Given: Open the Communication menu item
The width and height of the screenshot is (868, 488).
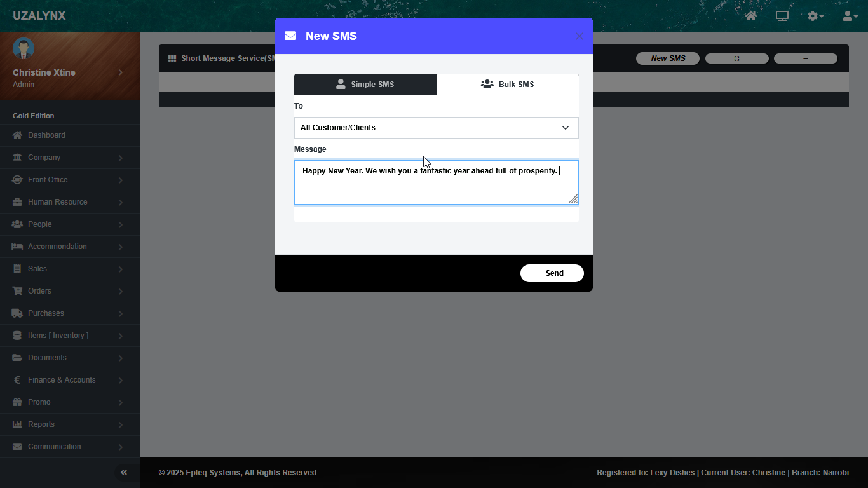Looking at the screenshot, I should click(x=54, y=447).
